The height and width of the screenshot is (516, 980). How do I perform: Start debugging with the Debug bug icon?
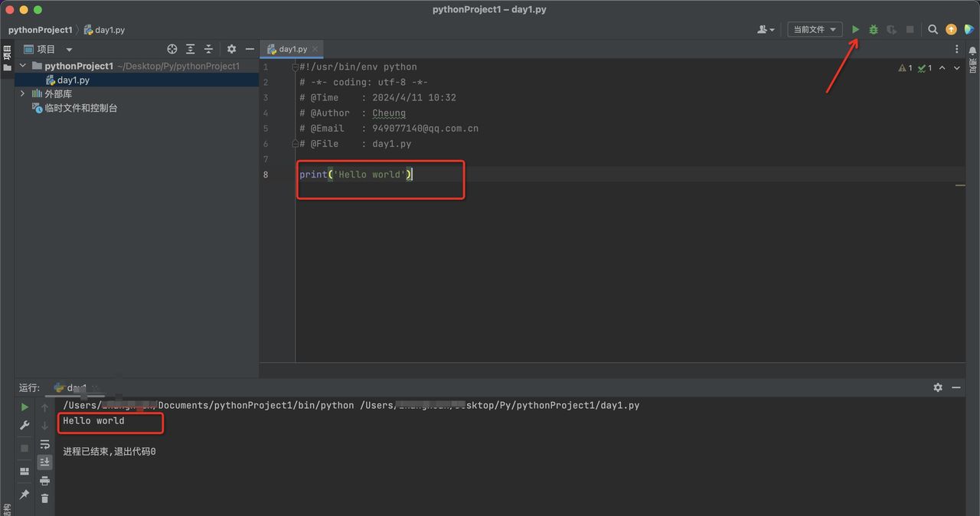874,29
